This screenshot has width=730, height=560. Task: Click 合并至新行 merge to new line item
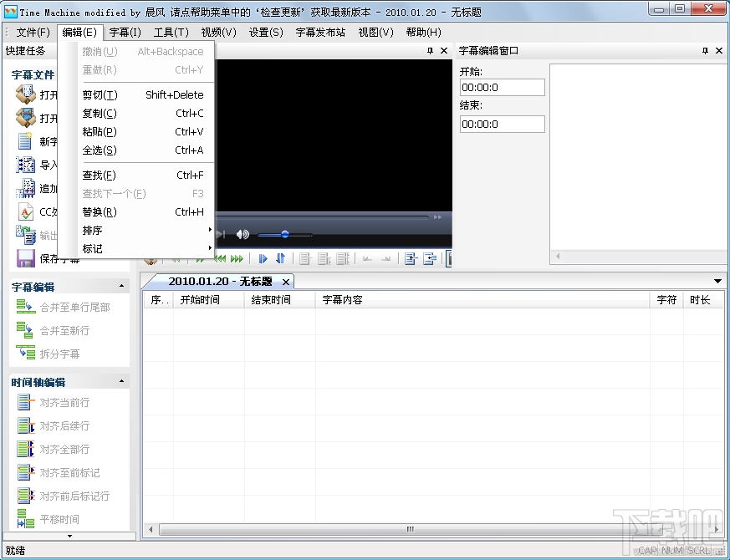[x=53, y=330]
